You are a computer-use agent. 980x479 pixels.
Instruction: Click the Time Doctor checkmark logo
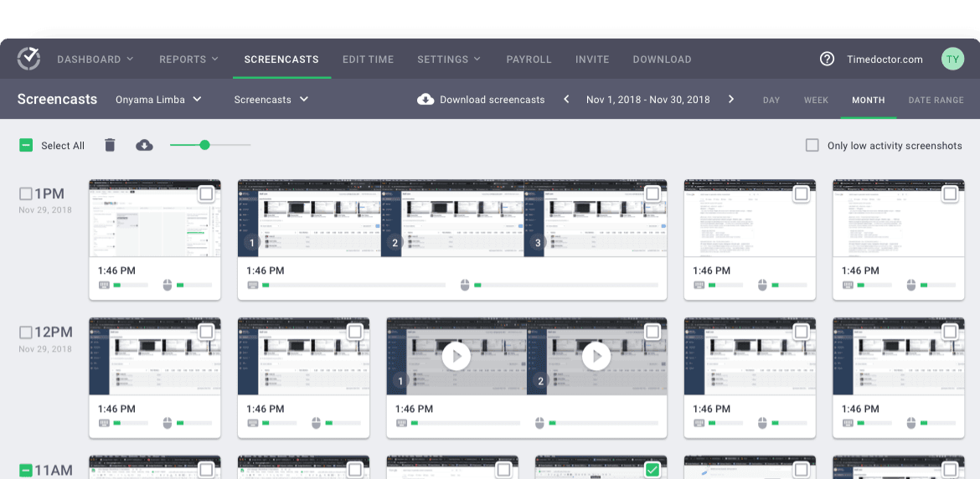pyautogui.click(x=28, y=59)
